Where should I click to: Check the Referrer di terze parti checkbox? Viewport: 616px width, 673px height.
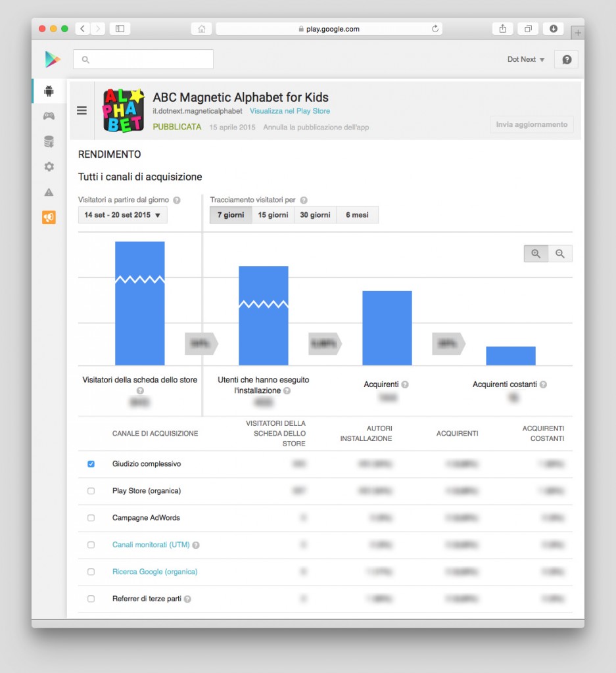[91, 599]
